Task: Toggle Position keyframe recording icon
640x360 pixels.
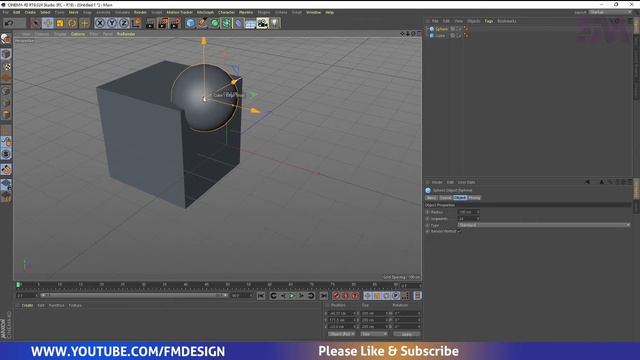Action: 367,296
